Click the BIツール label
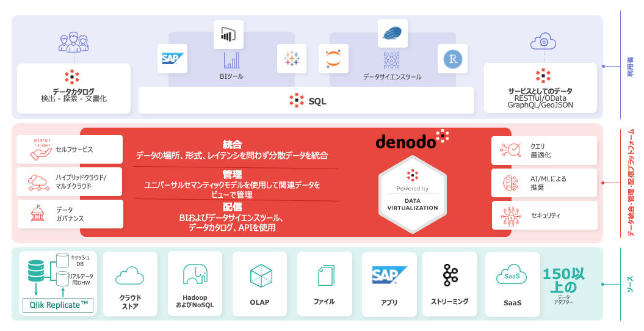 pyautogui.click(x=231, y=76)
